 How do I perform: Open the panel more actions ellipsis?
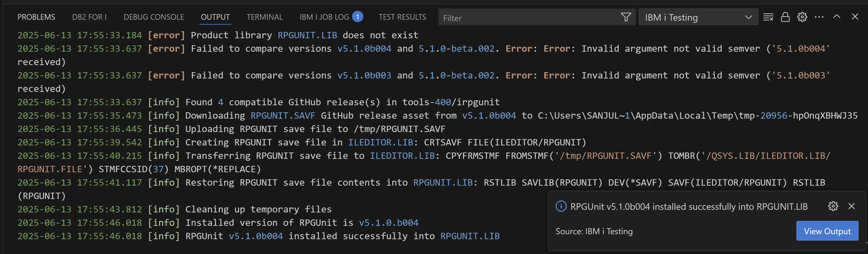pyautogui.click(x=819, y=17)
